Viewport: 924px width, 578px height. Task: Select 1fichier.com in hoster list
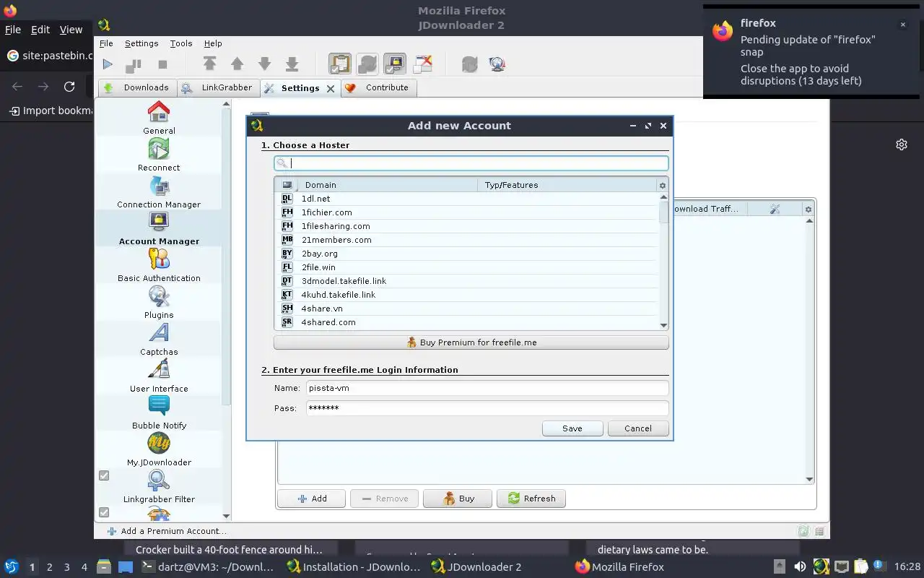pos(466,212)
